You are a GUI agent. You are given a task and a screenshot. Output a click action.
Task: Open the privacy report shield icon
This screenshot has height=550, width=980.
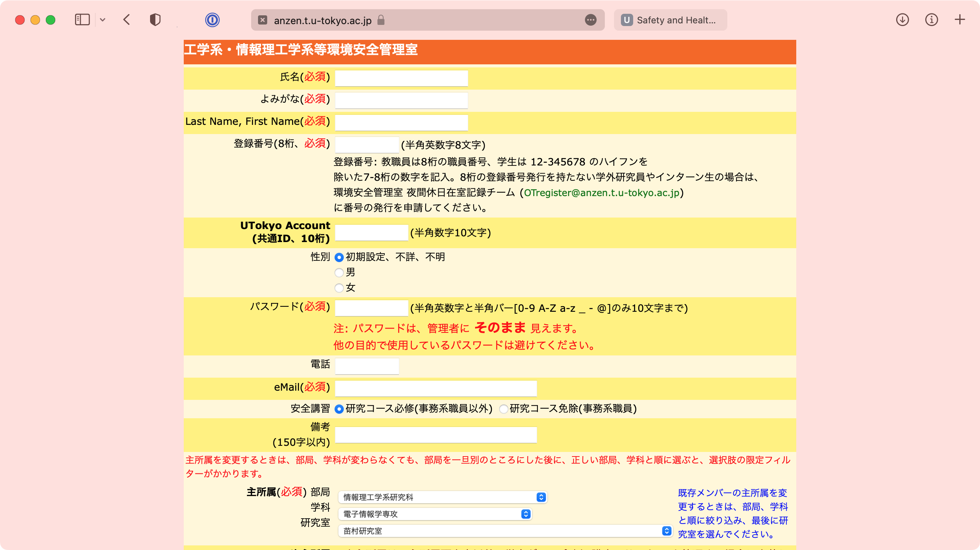[x=155, y=20]
